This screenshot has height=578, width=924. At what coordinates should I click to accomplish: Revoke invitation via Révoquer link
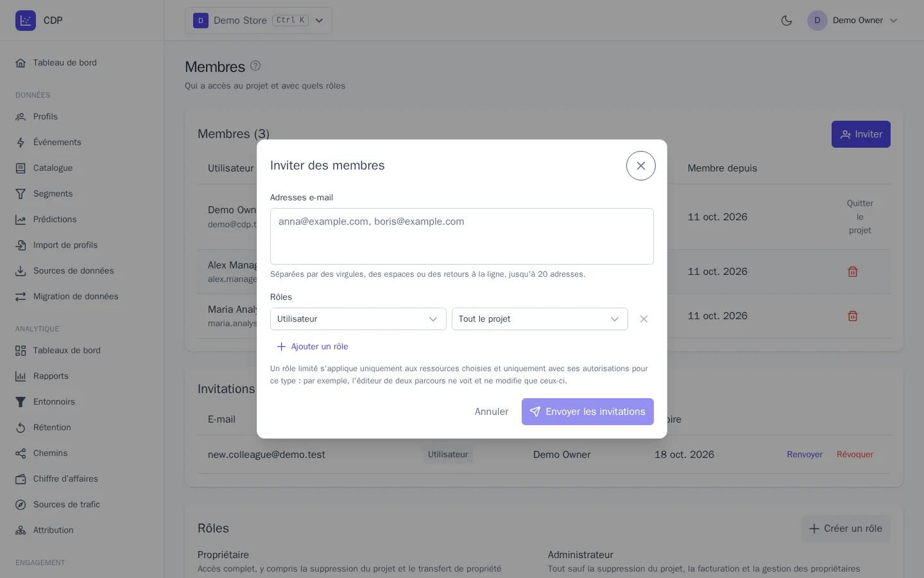click(855, 455)
